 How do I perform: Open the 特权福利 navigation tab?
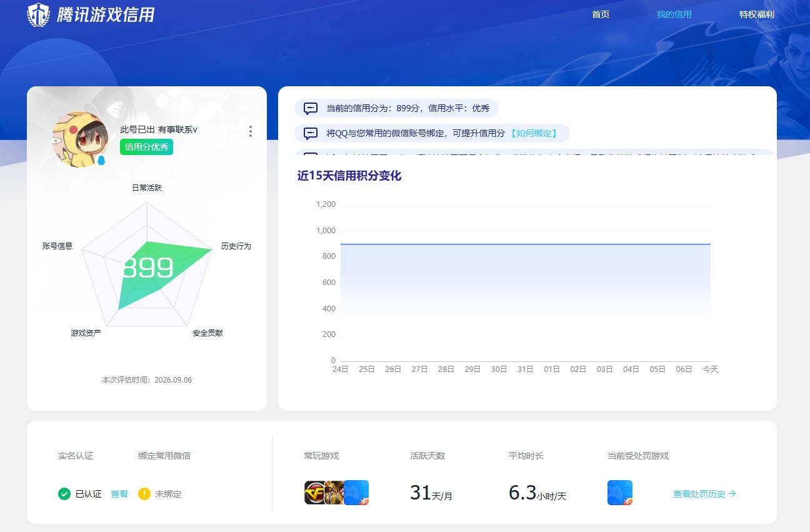(x=756, y=14)
